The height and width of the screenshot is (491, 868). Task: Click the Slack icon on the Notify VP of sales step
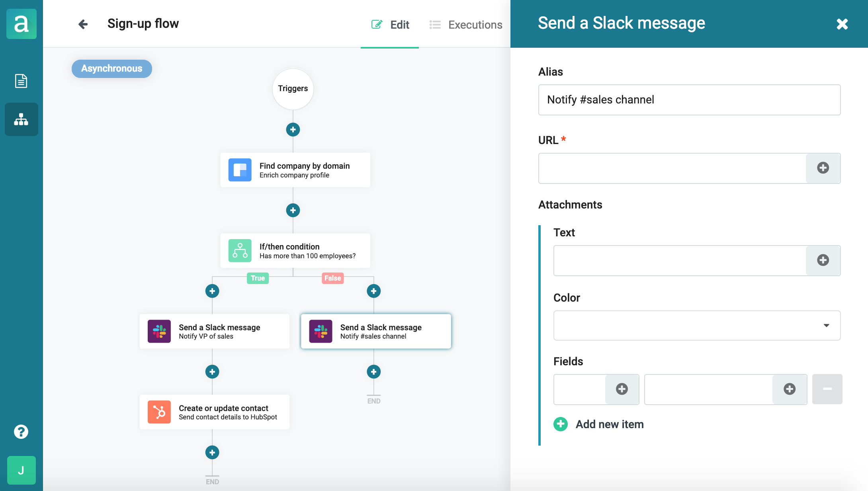159,331
